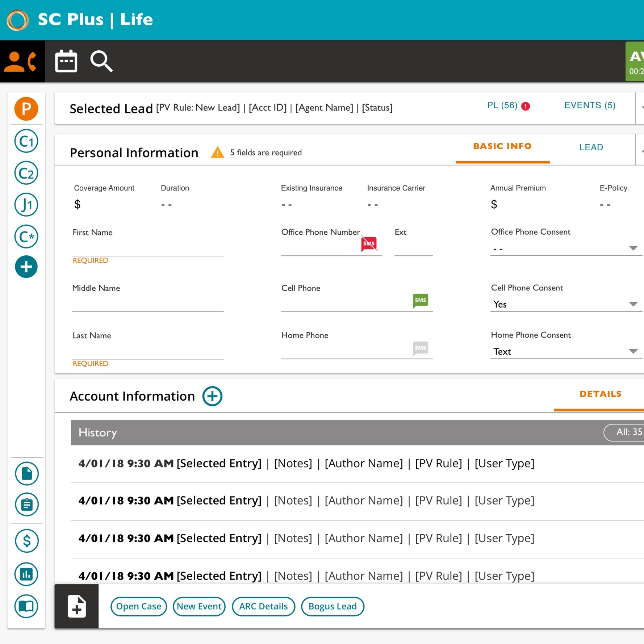This screenshot has width=644, height=644.
Task: Click the All: 35 history filter pill
Action: coord(624,432)
